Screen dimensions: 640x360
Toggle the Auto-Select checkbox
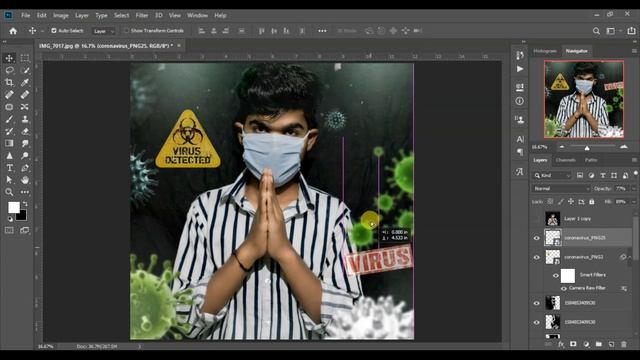pos(53,31)
